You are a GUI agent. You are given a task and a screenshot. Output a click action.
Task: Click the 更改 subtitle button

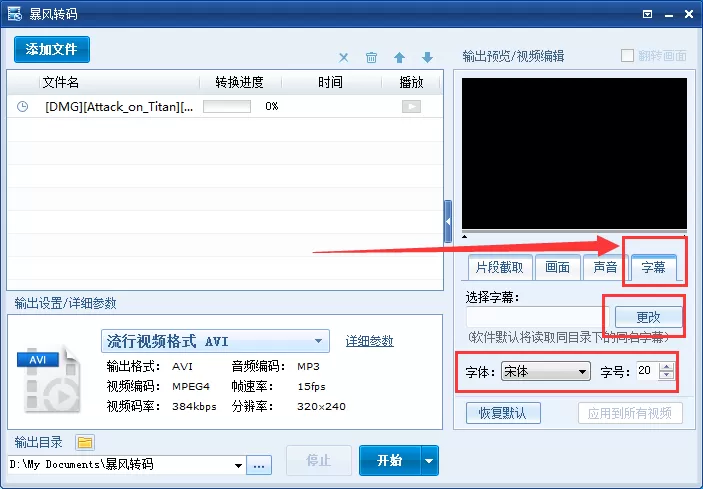(648, 317)
